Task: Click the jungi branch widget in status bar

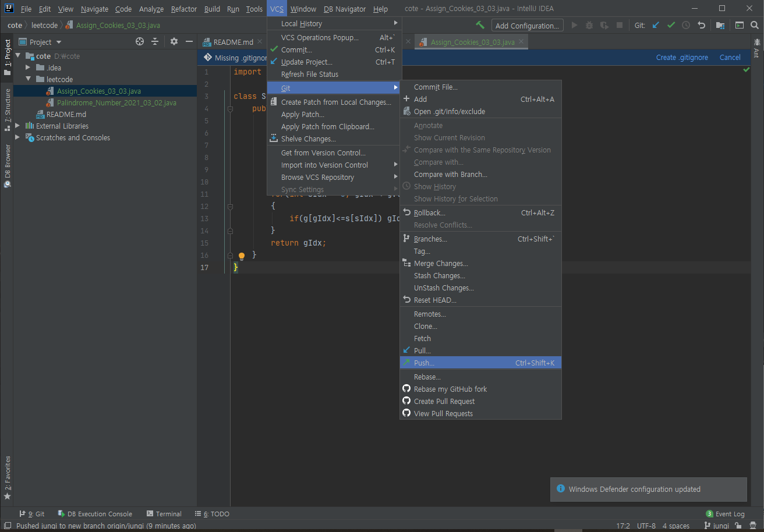Action: pyautogui.click(x=716, y=526)
